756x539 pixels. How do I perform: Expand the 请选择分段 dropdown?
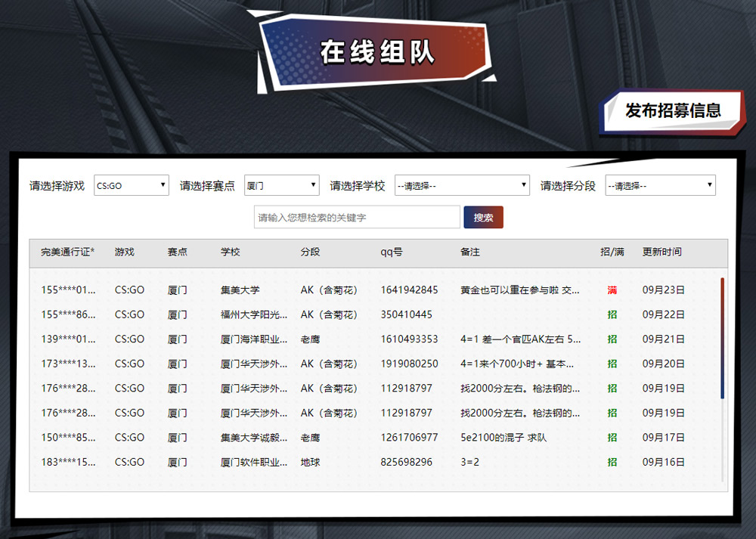pos(659,184)
